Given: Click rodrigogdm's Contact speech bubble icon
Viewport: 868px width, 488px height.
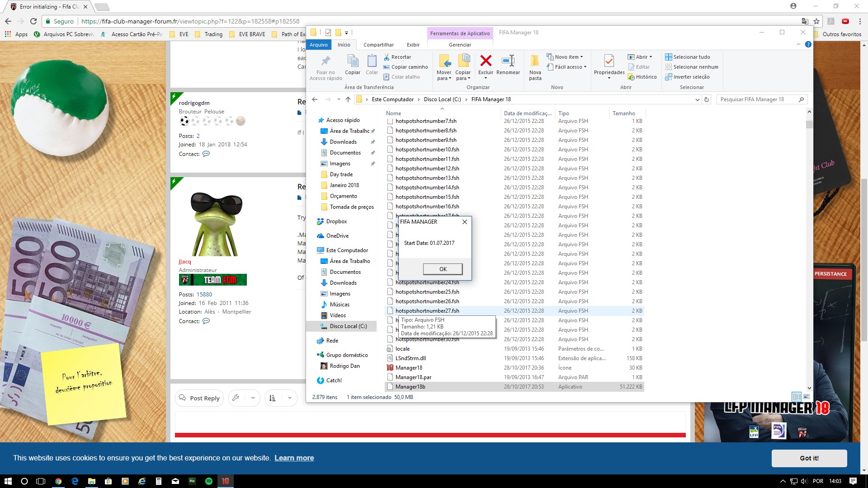Looking at the screenshot, I should point(206,154).
